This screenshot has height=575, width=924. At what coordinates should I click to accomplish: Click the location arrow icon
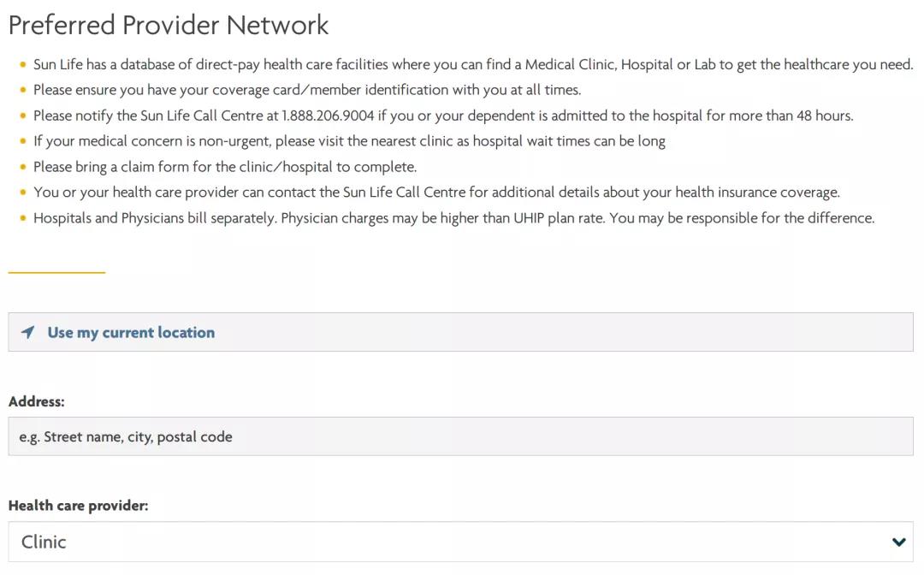click(28, 332)
